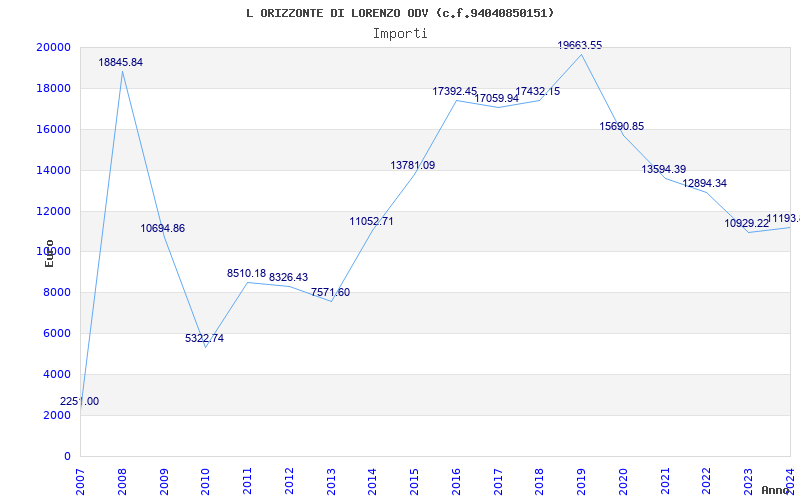The height and width of the screenshot is (500, 800).
Task: Click the data label 15690.85
Action: coord(621,127)
